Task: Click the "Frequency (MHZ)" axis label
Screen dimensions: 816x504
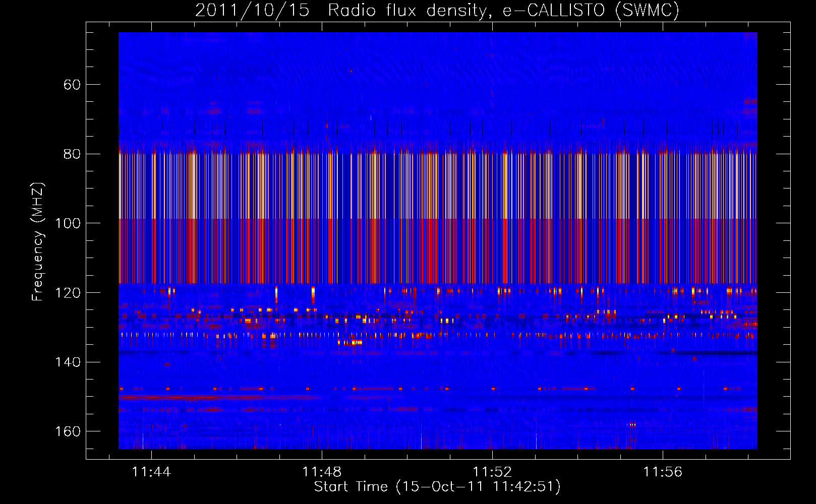Action: tap(38, 242)
